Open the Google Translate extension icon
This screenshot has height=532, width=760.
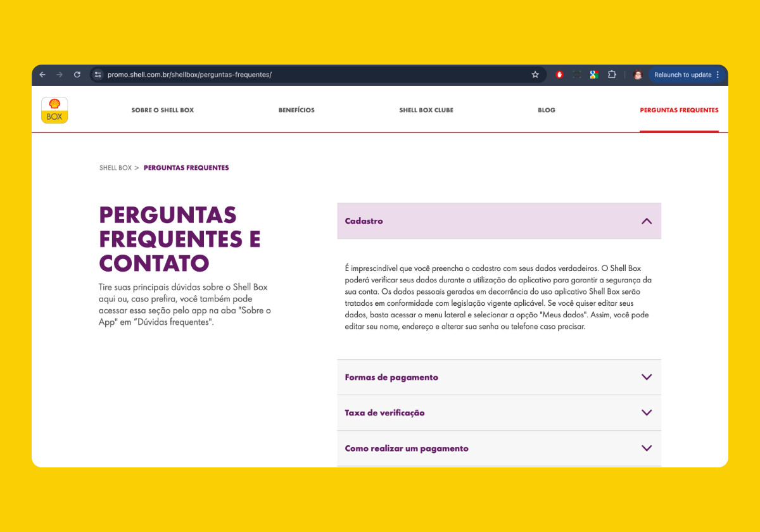[593, 75]
